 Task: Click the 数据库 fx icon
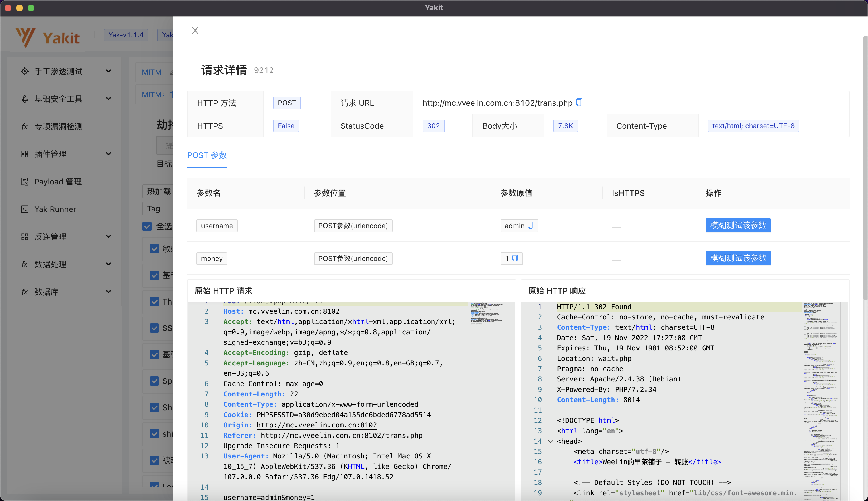click(x=24, y=292)
